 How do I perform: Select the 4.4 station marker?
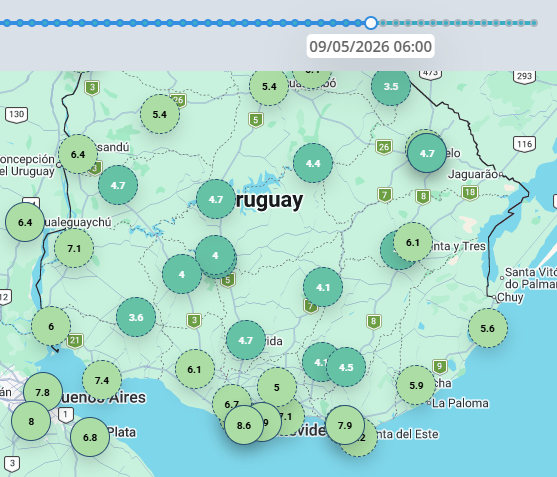(x=313, y=163)
